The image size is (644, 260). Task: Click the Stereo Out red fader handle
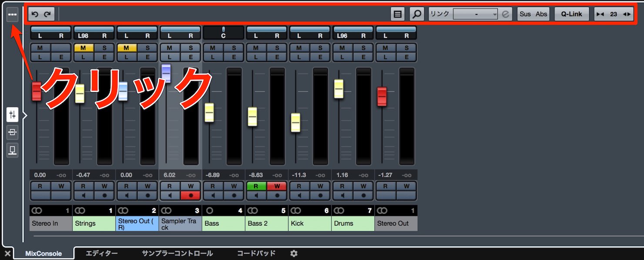coord(382,96)
